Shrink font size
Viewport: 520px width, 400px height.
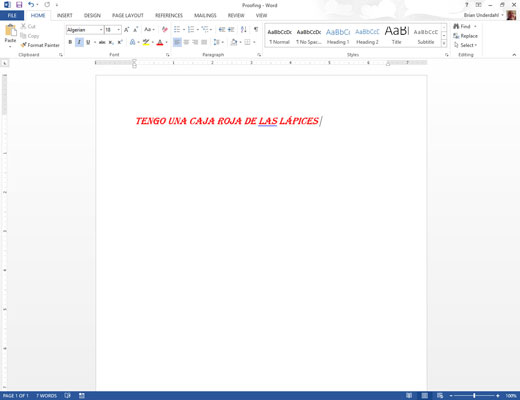[x=135, y=30]
